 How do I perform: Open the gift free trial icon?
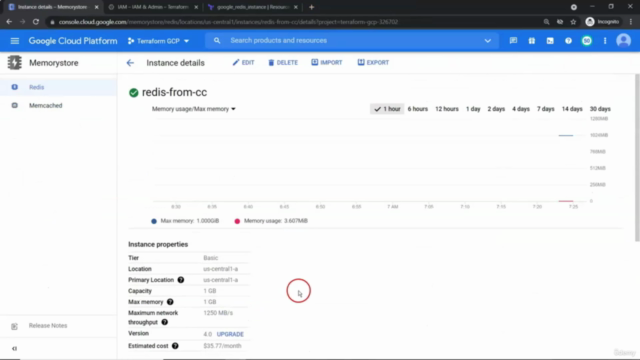[x=531, y=41]
